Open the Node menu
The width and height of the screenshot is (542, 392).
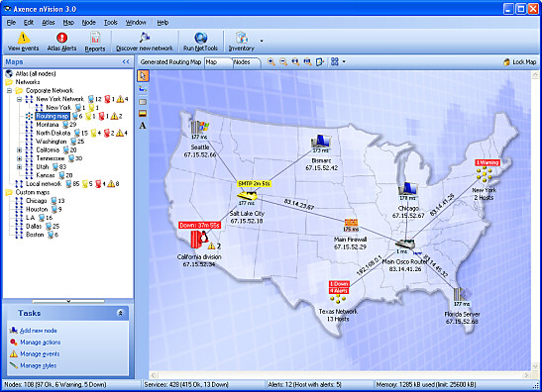point(88,23)
